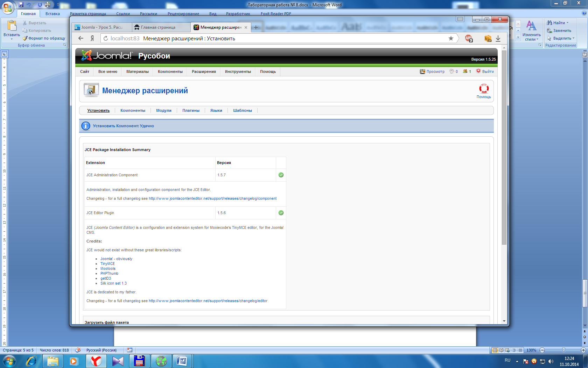Open the Все меню menu
The height and width of the screenshot is (368, 588).
tap(108, 71)
